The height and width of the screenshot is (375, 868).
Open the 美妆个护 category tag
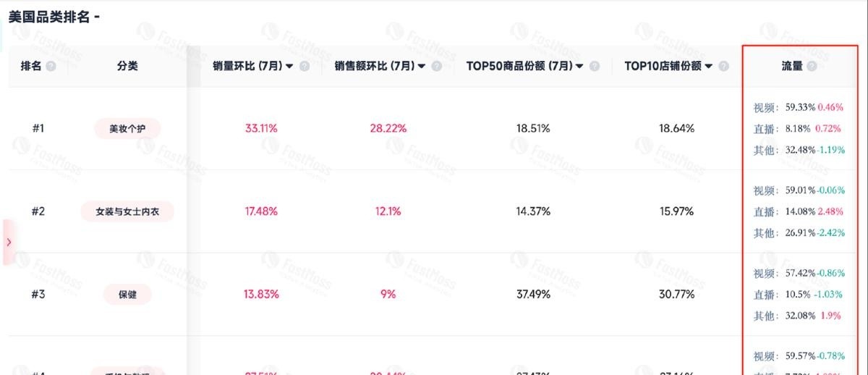[127, 129]
